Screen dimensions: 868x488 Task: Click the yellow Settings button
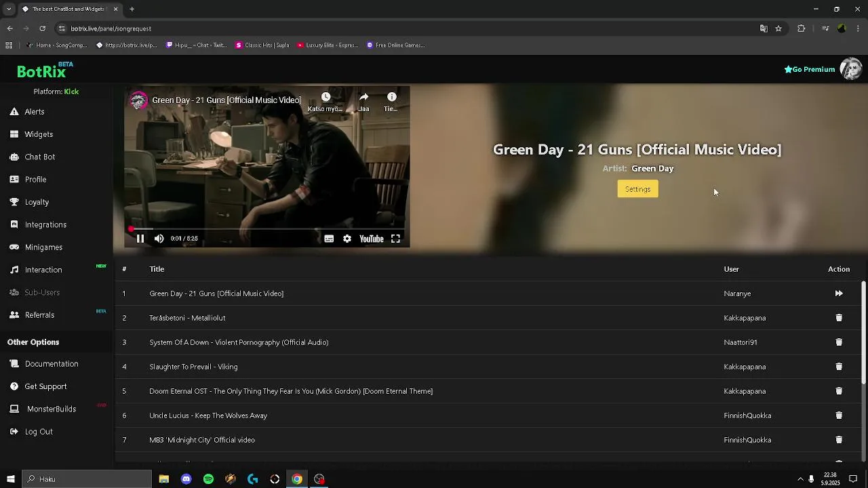[x=637, y=189]
